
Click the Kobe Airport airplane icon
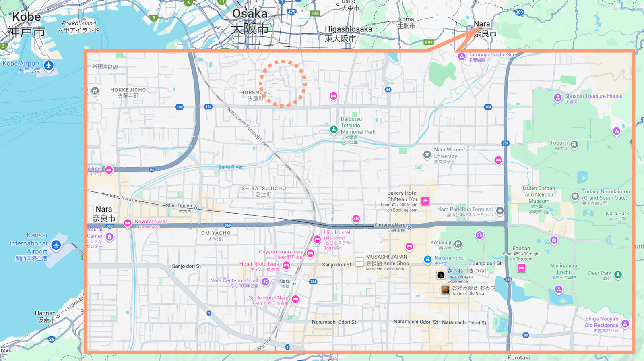(x=49, y=65)
